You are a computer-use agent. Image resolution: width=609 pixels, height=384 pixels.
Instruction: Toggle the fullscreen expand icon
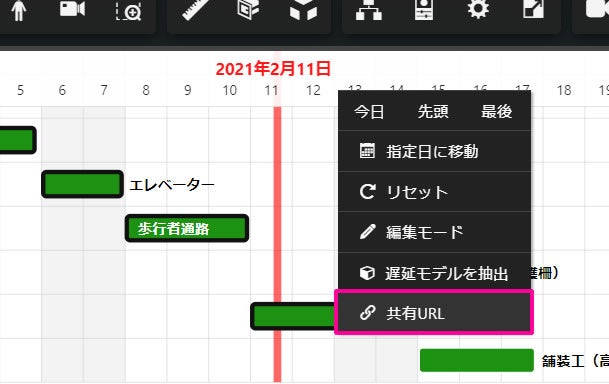(533, 9)
